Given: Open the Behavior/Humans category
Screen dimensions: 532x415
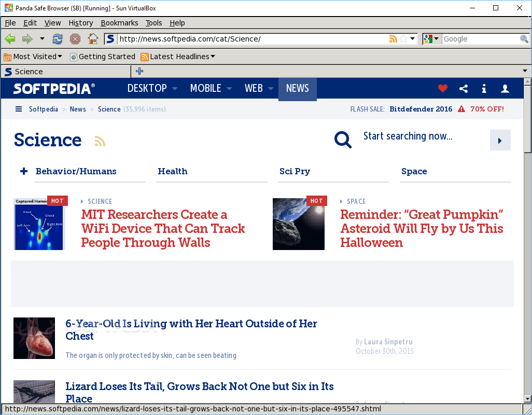Looking at the screenshot, I should point(76,171).
